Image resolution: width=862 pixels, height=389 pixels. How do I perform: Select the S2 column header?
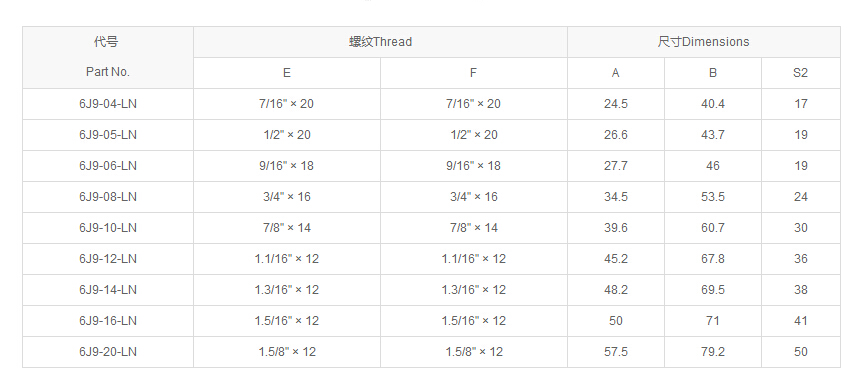pos(801,73)
